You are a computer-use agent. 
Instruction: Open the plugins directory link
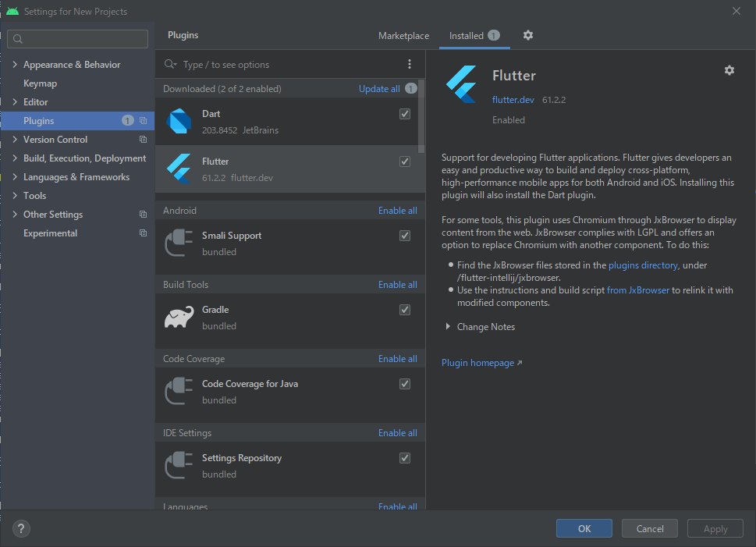pos(643,265)
